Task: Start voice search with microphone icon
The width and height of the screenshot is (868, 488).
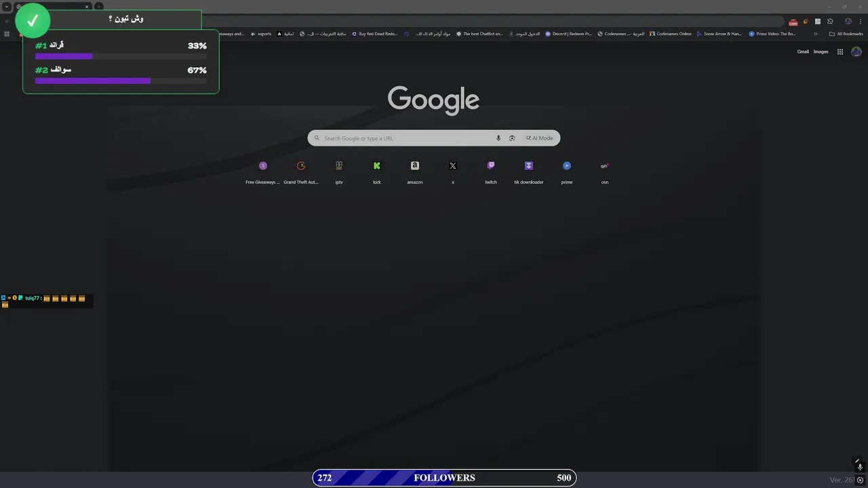Action: pos(498,138)
